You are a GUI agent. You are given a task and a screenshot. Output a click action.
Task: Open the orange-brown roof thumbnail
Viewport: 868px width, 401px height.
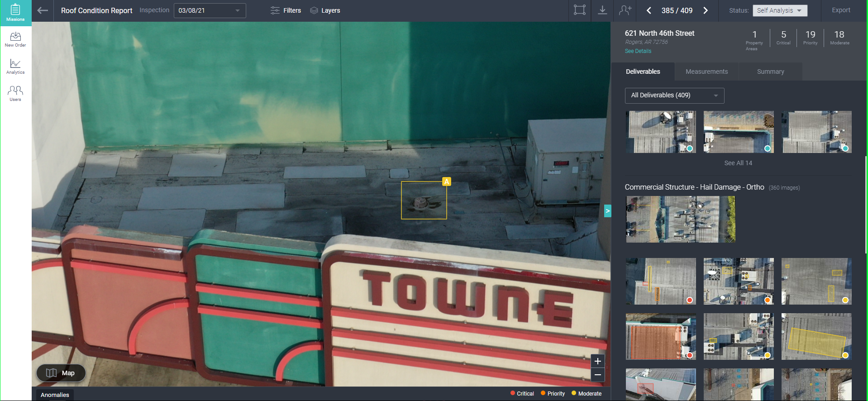pos(661,336)
